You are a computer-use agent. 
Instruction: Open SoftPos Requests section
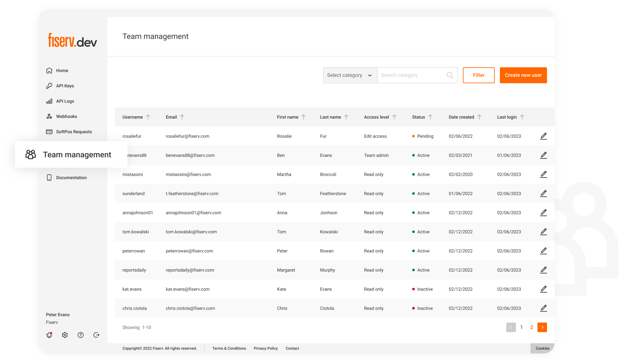tap(74, 131)
